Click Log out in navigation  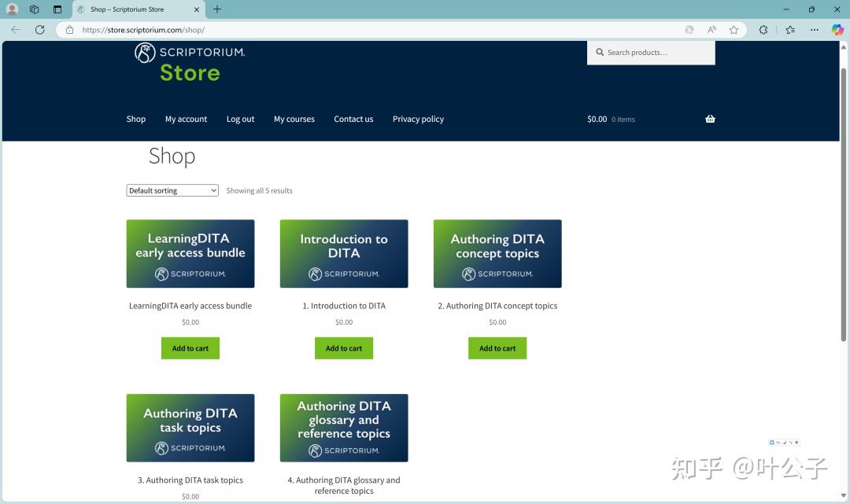tap(240, 119)
